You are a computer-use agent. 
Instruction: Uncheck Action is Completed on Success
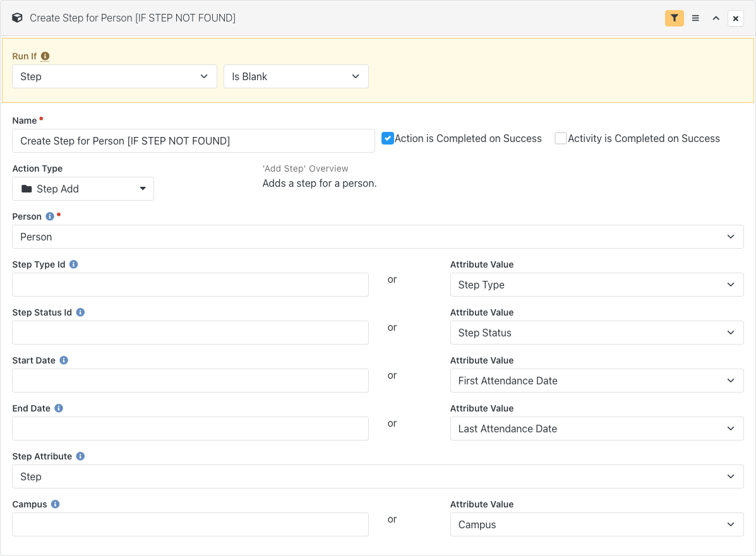point(388,138)
